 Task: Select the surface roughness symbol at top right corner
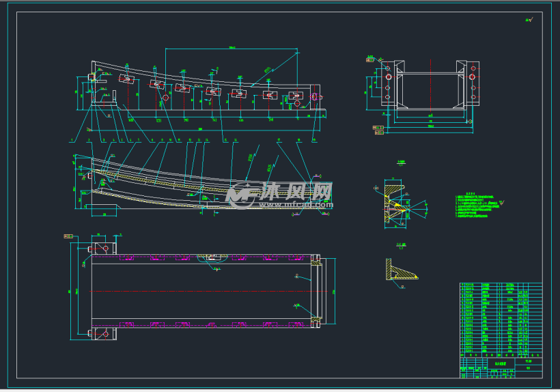click(529, 20)
